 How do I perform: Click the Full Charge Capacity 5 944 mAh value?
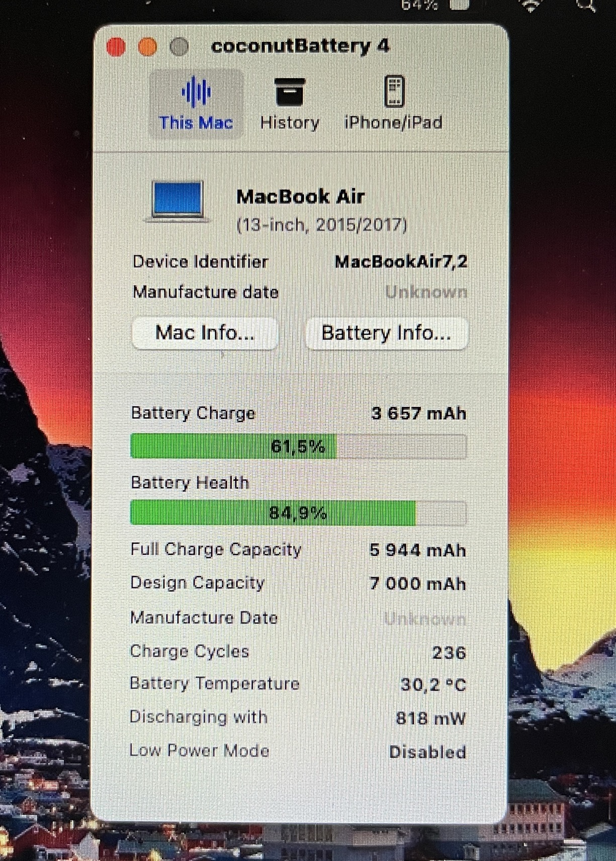point(418,550)
